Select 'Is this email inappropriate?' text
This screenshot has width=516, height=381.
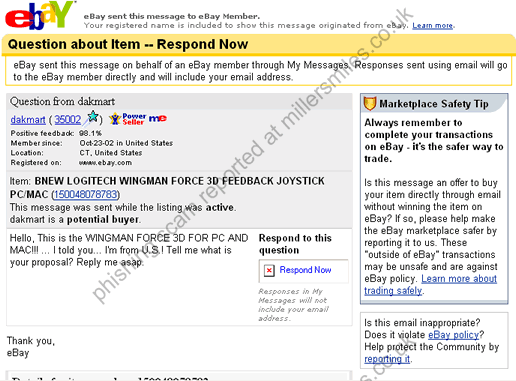pyautogui.click(x=422, y=323)
